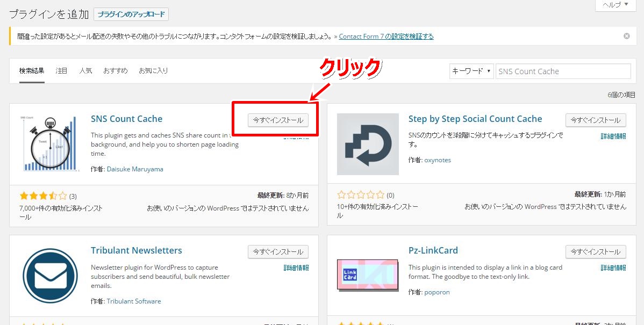Open author link Daisuke Maruyama
Screen dimensions: 644x325
[x=135, y=169]
